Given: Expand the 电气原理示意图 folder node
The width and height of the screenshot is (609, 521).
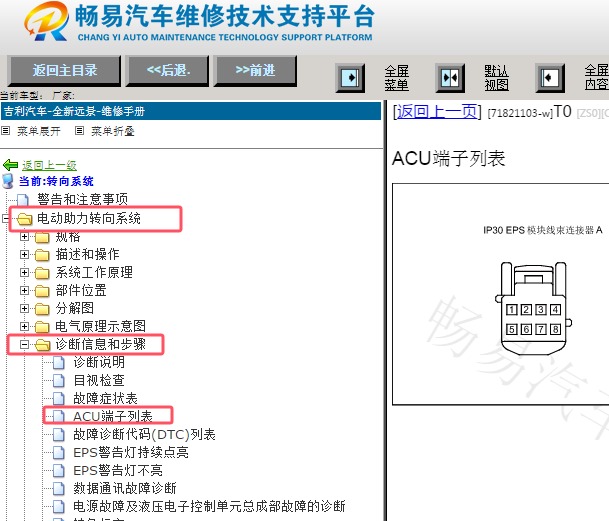Looking at the screenshot, I should 24,326.
